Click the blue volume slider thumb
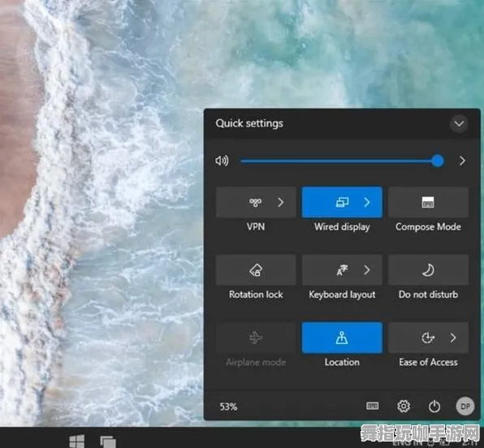 [438, 161]
